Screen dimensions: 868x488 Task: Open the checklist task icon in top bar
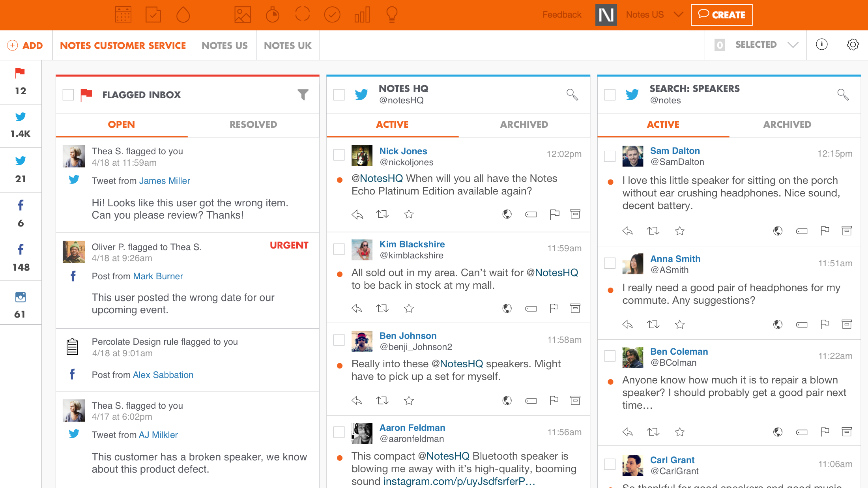click(153, 15)
